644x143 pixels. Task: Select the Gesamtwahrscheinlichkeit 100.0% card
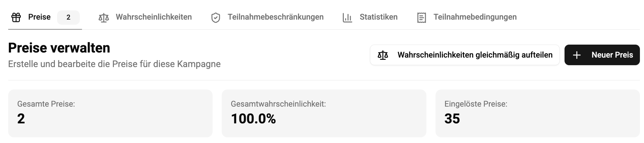click(324, 113)
